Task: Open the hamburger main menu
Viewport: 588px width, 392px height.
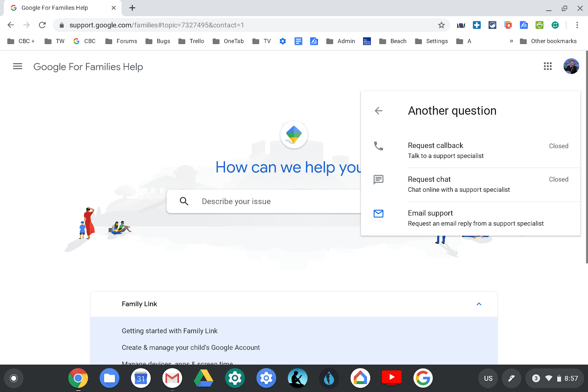Action: point(18,66)
